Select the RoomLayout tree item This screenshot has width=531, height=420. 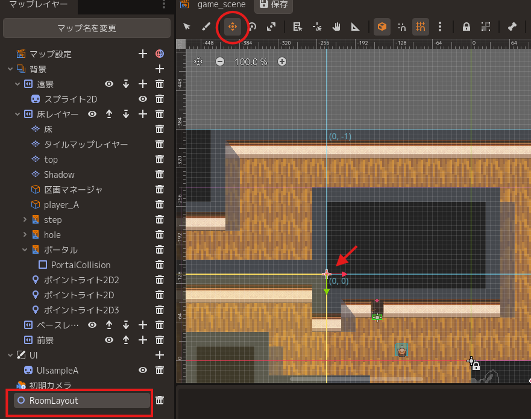click(81, 400)
